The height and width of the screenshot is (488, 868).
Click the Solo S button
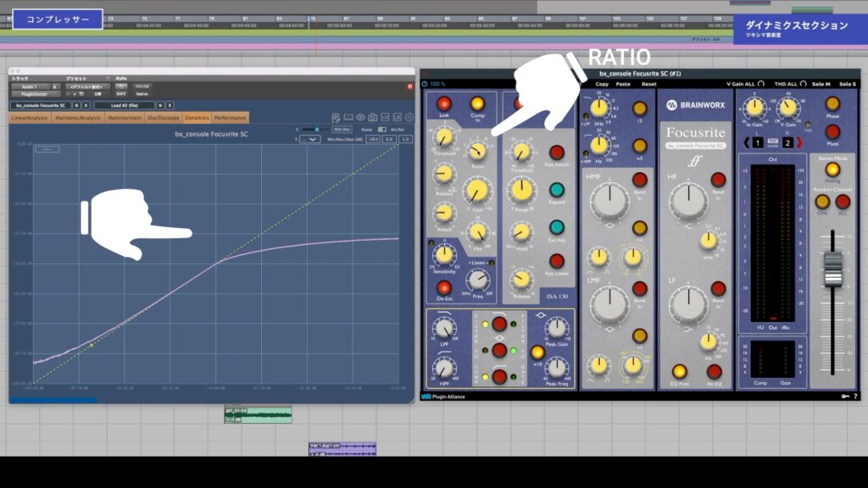(848, 84)
